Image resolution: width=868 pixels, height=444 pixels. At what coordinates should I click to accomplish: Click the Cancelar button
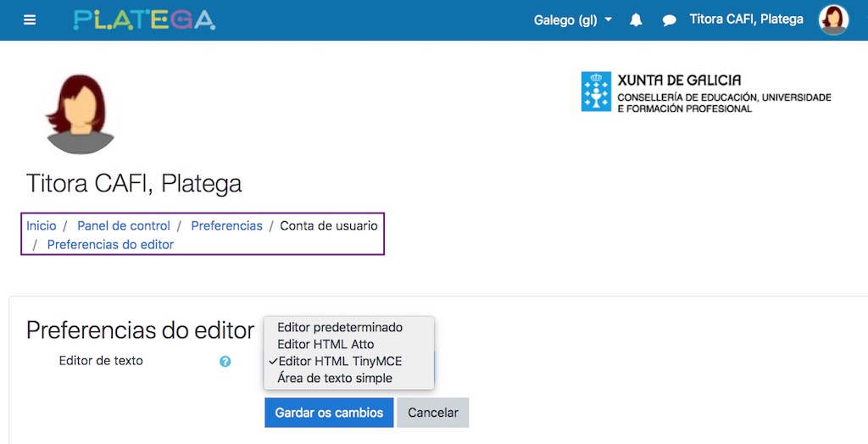coord(433,413)
